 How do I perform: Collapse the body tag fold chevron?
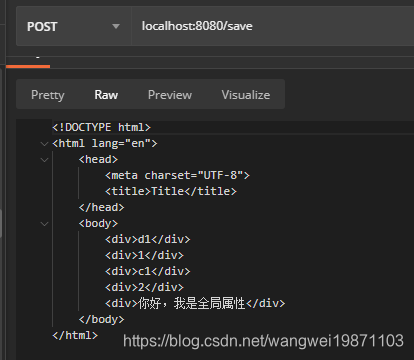tap(44, 224)
